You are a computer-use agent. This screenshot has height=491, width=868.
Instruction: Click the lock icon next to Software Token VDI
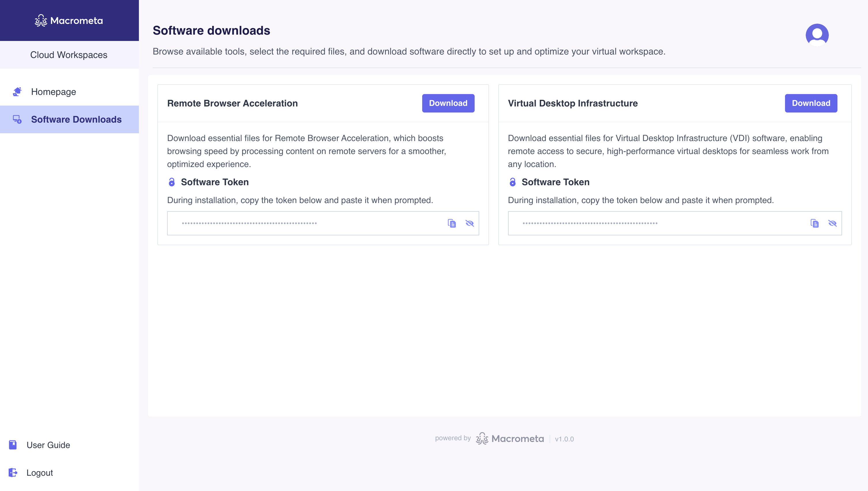513,182
